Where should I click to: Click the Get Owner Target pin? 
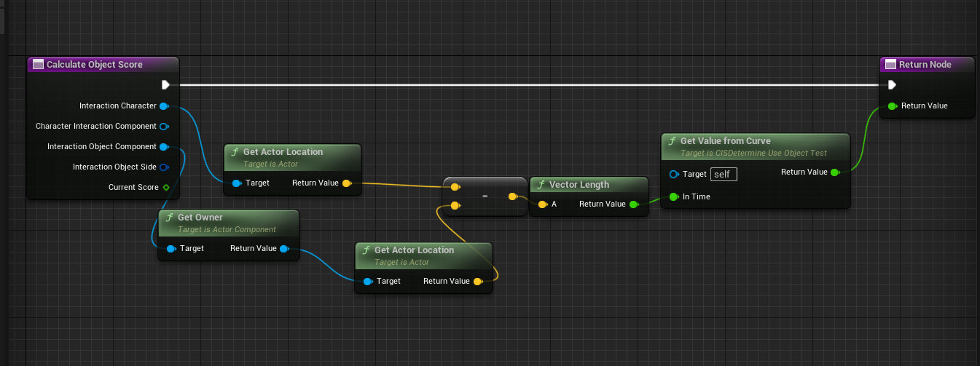[x=171, y=249]
